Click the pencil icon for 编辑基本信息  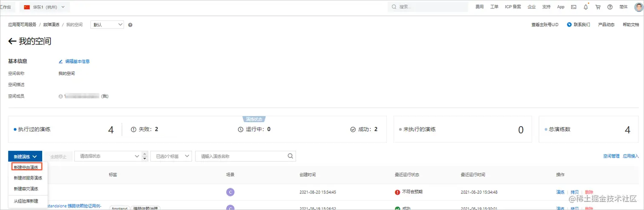(x=60, y=61)
